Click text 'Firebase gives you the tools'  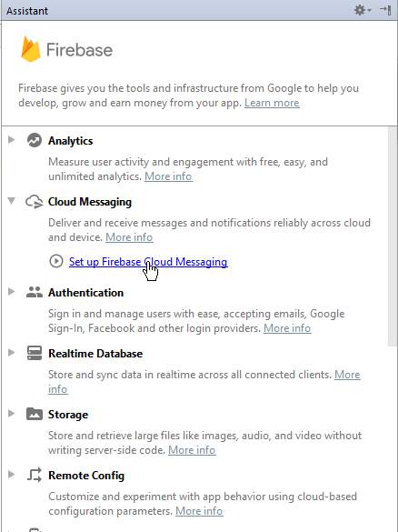85,88
